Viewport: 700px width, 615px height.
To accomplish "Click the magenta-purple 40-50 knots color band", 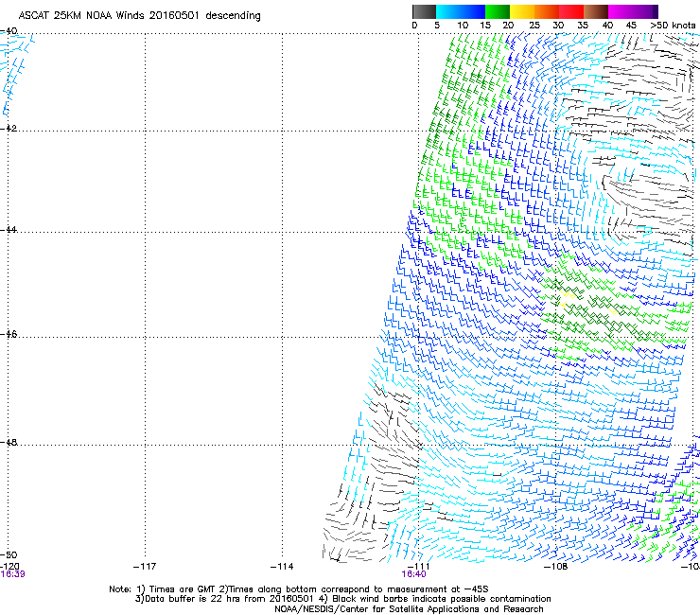I will [633, 11].
